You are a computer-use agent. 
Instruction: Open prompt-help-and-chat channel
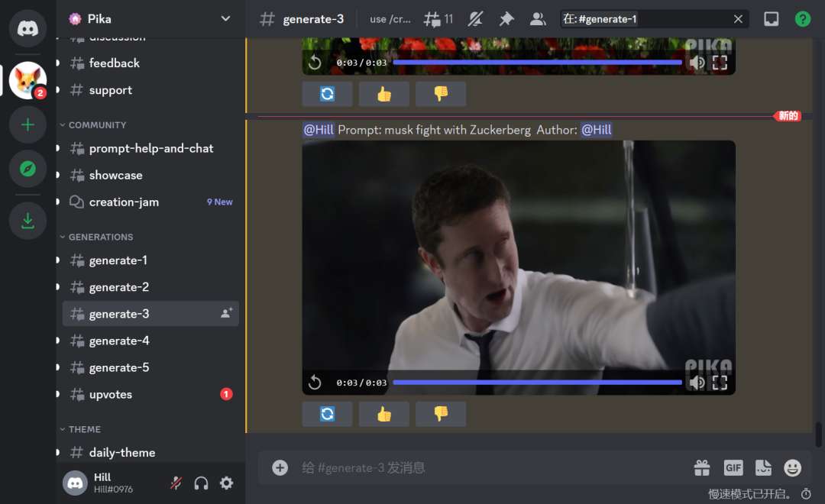[x=150, y=148]
